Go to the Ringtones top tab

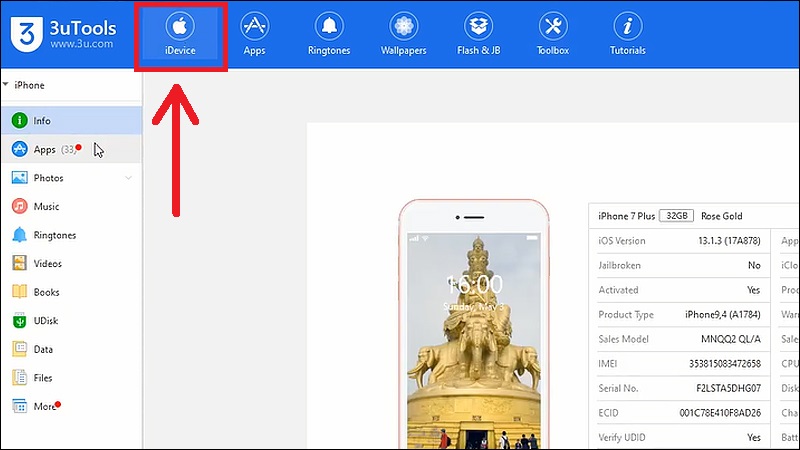tap(329, 35)
